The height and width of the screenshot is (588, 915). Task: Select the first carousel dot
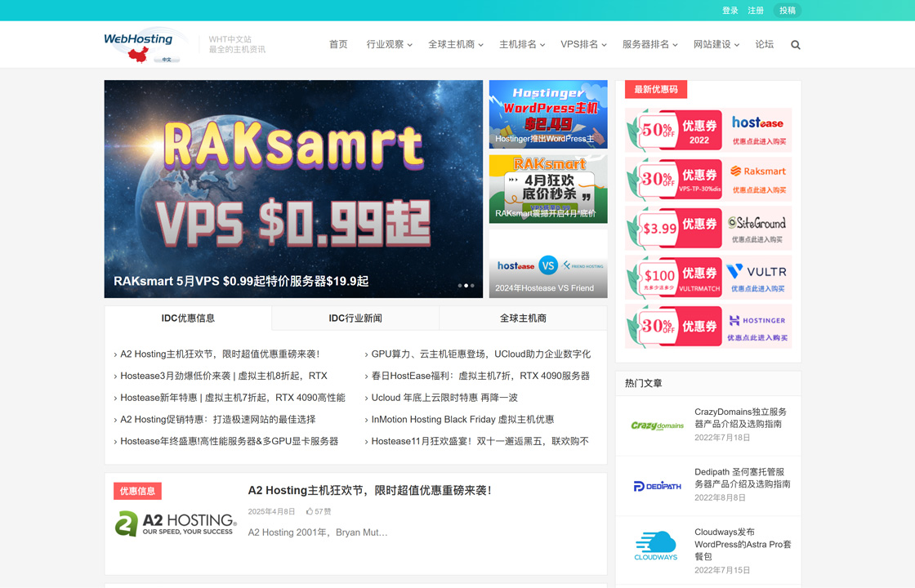[459, 286]
